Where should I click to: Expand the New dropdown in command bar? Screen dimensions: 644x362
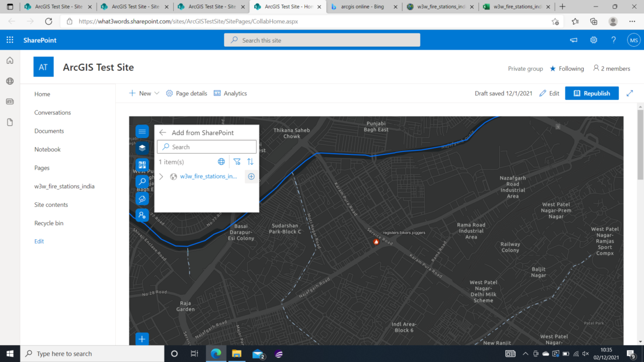click(x=144, y=93)
